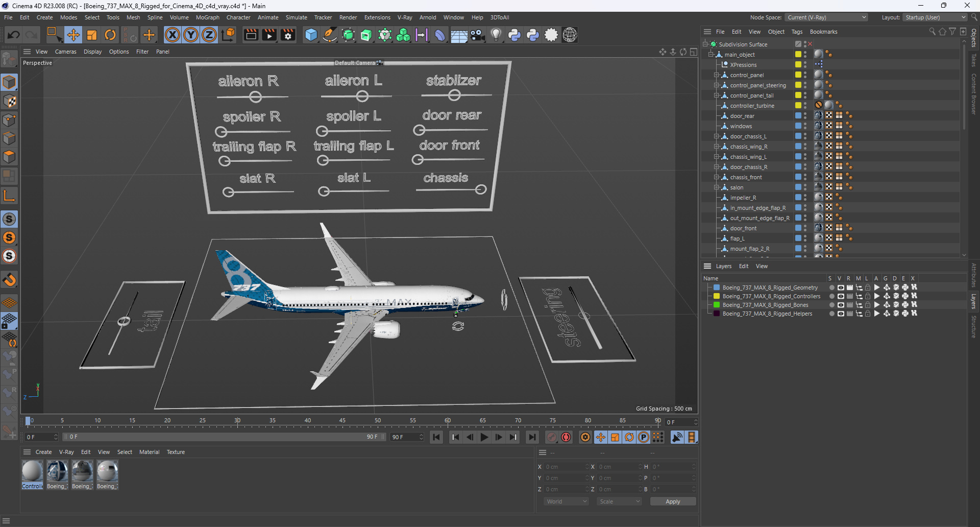Open the Scale mode dropdown

619,501
